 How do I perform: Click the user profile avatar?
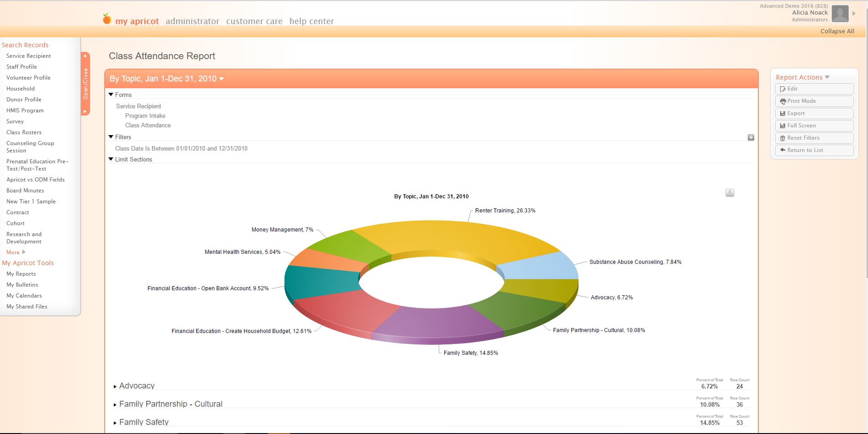click(x=840, y=13)
